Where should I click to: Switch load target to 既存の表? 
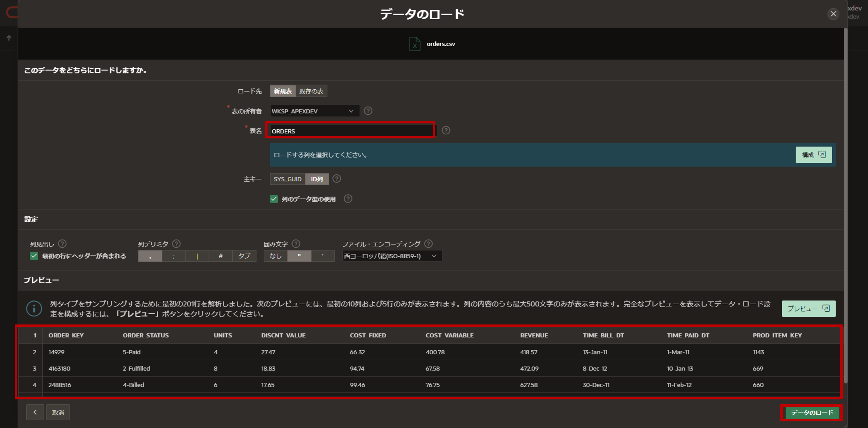[x=311, y=91]
